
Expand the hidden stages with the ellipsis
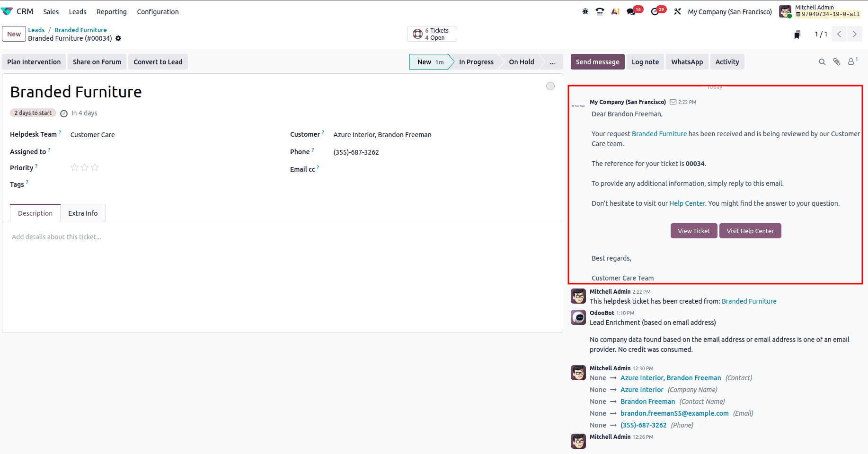pyautogui.click(x=552, y=61)
